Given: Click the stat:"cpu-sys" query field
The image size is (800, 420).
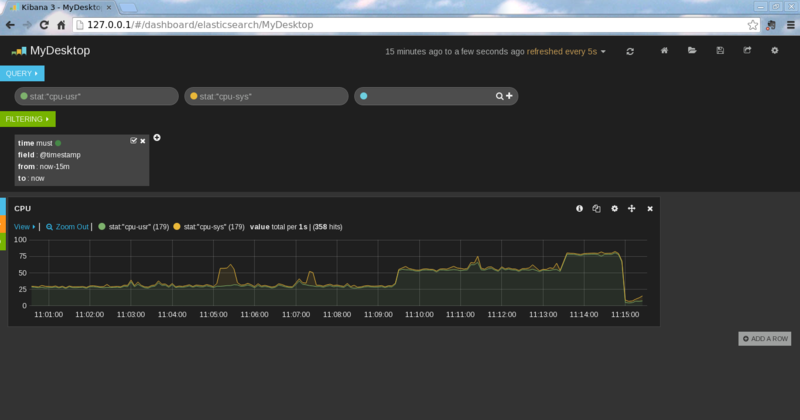Looking at the screenshot, I should point(266,96).
